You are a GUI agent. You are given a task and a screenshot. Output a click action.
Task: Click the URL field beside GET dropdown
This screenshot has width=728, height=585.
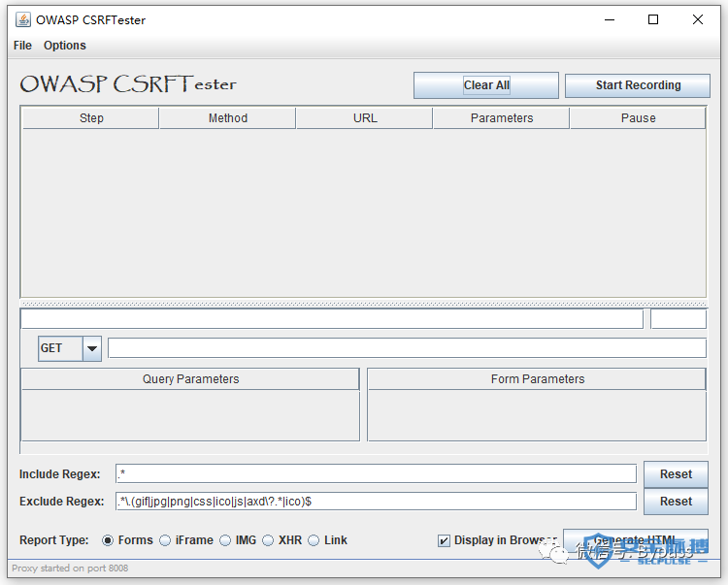pos(407,348)
